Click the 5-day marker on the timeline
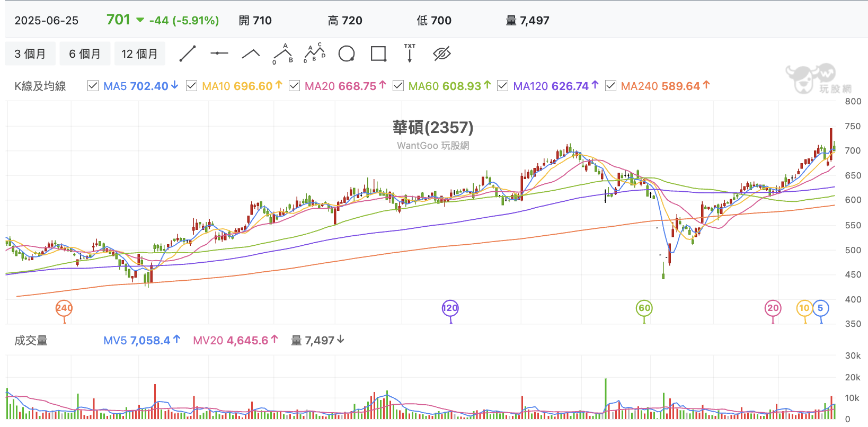 pyautogui.click(x=820, y=308)
